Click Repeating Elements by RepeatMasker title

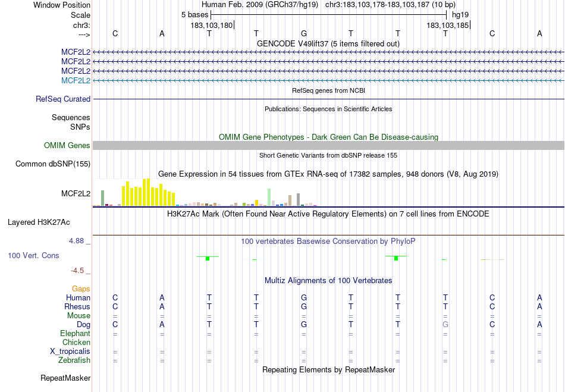pos(329,369)
